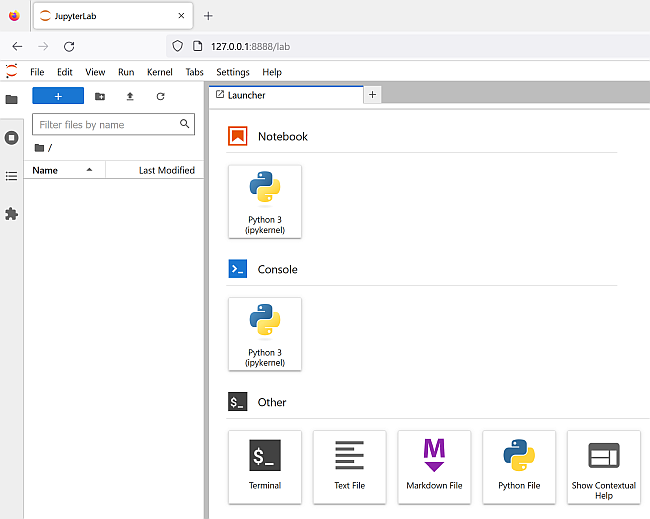Image resolution: width=650 pixels, height=519 pixels.
Task: Go back in the Firefox browser
Action: [17, 46]
